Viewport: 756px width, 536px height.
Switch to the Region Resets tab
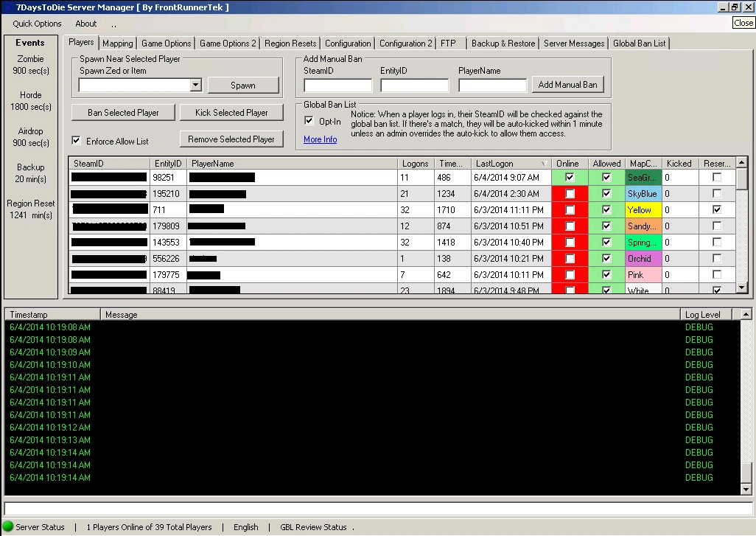tap(290, 43)
